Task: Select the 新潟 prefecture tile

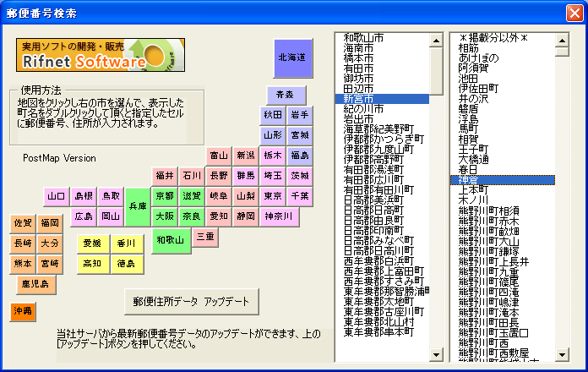Action: tap(246, 156)
